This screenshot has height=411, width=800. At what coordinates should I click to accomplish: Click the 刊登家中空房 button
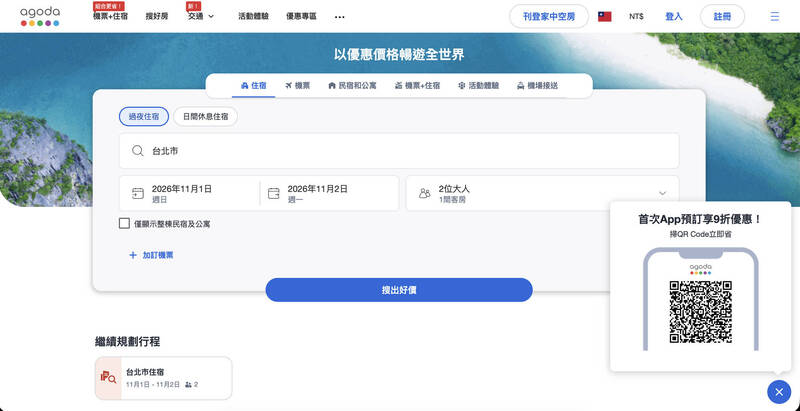click(549, 16)
